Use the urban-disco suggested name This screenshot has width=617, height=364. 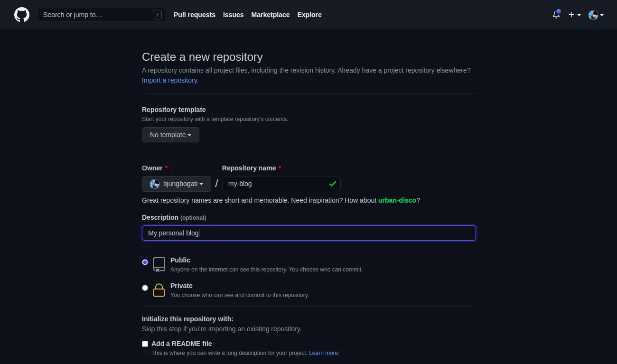[397, 200]
